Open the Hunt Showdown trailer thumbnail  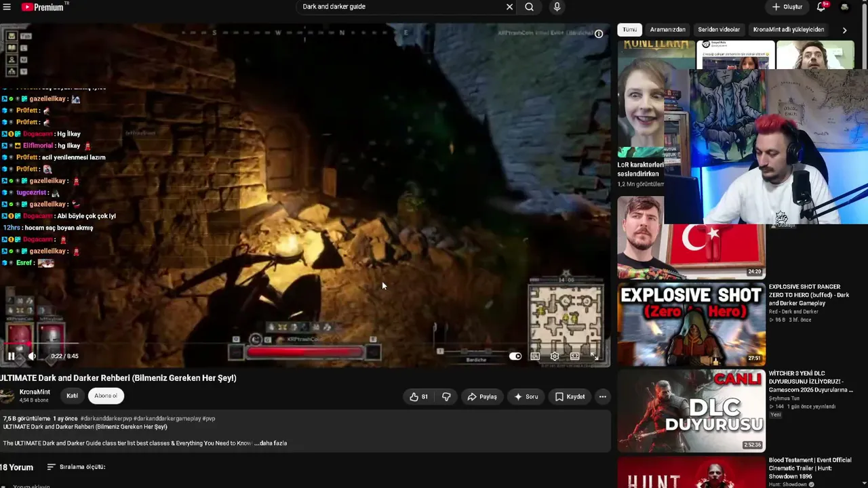(x=691, y=472)
